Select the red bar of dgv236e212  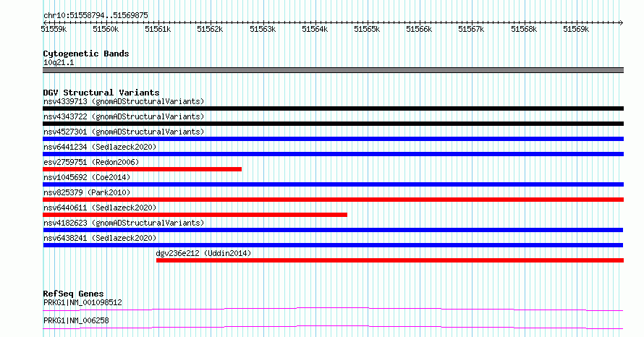pos(390,260)
